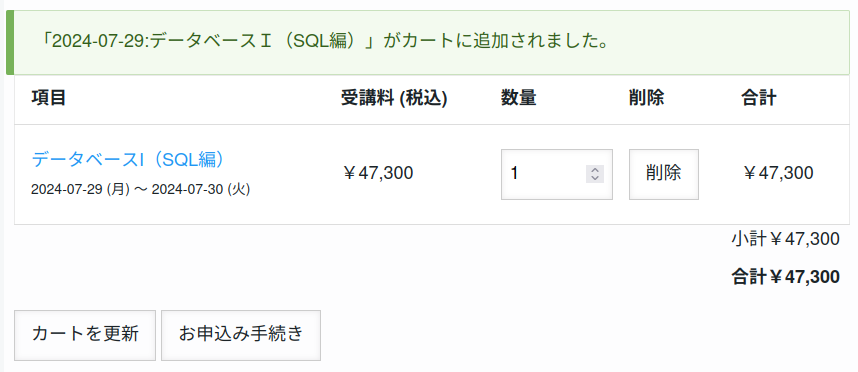Click the ￥47,300 price under 受講料
The image size is (858, 372).
[x=378, y=173]
